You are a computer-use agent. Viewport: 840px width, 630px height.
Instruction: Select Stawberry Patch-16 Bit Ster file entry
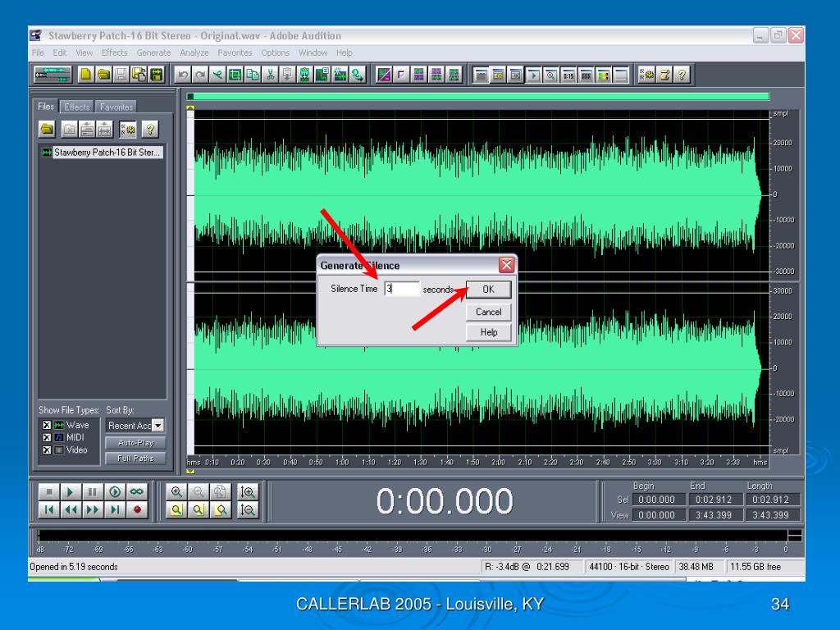(x=102, y=152)
